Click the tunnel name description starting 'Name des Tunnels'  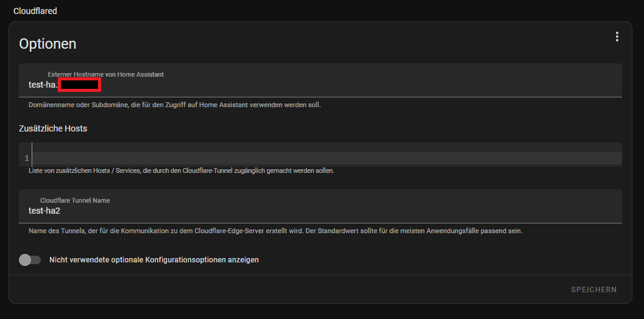(x=275, y=231)
